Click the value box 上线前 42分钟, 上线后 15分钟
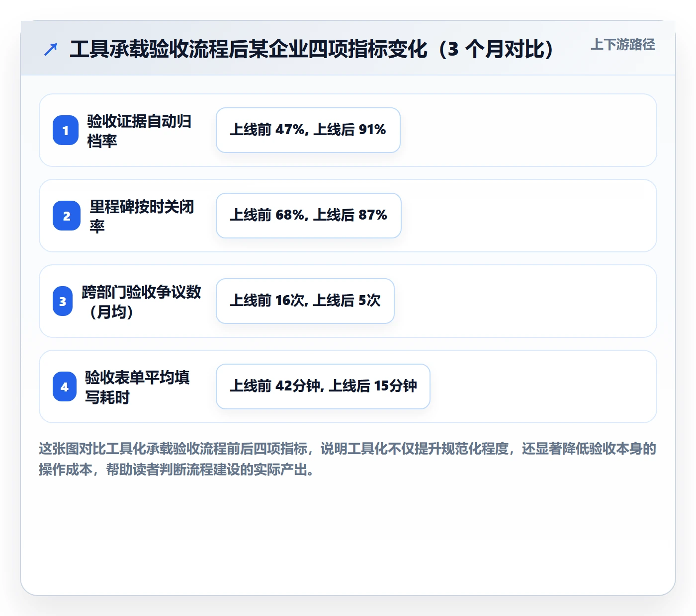The image size is (696, 616). click(323, 386)
